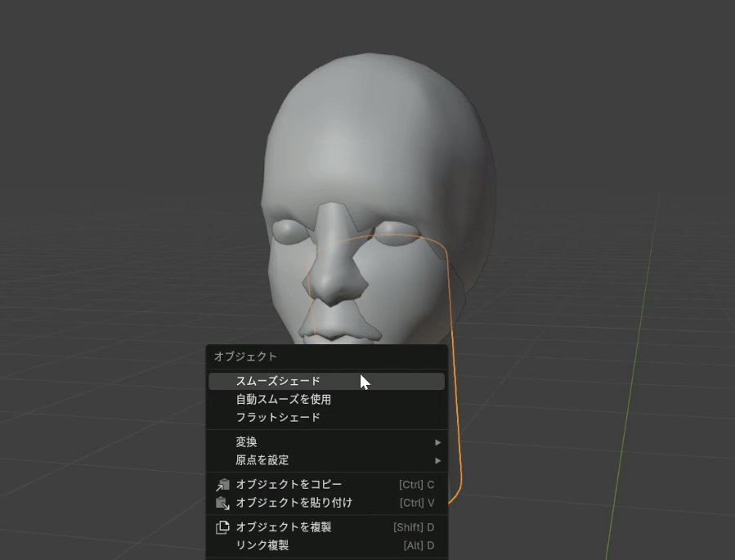This screenshot has height=560, width=735.
Task: Click the [Shift] D shortcut label
Action: pos(414,527)
